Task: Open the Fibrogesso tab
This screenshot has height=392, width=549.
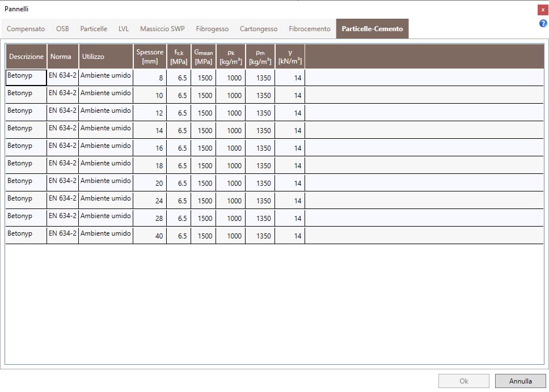Action: pos(212,29)
